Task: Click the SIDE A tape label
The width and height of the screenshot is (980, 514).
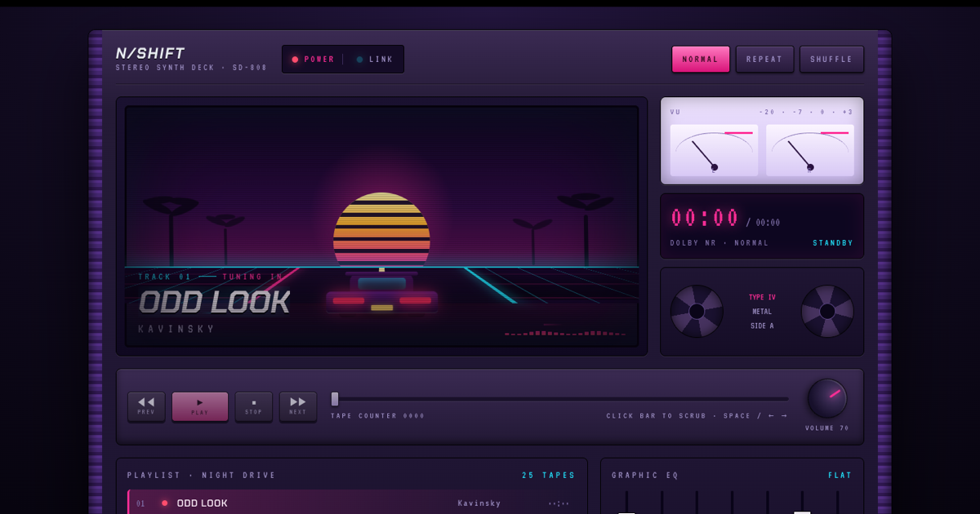Action: (762, 326)
